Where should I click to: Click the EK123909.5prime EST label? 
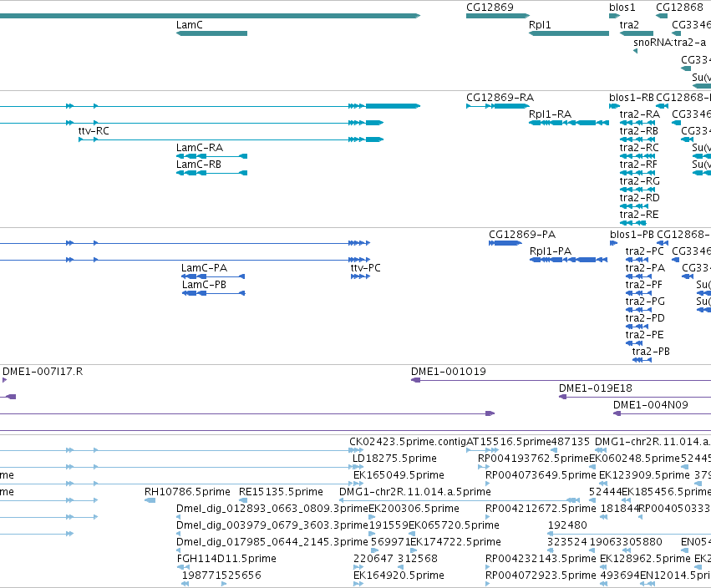tap(644, 475)
